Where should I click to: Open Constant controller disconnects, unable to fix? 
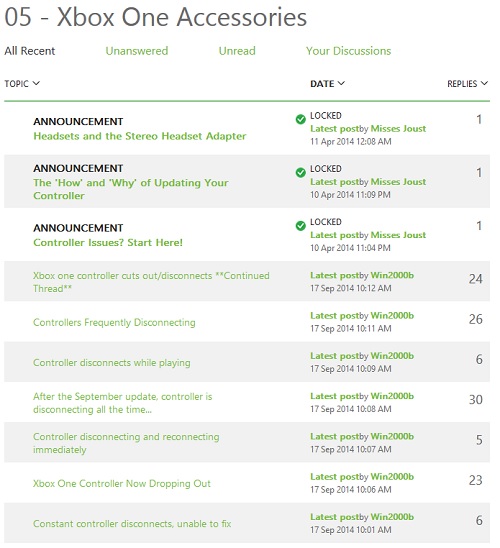(132, 524)
